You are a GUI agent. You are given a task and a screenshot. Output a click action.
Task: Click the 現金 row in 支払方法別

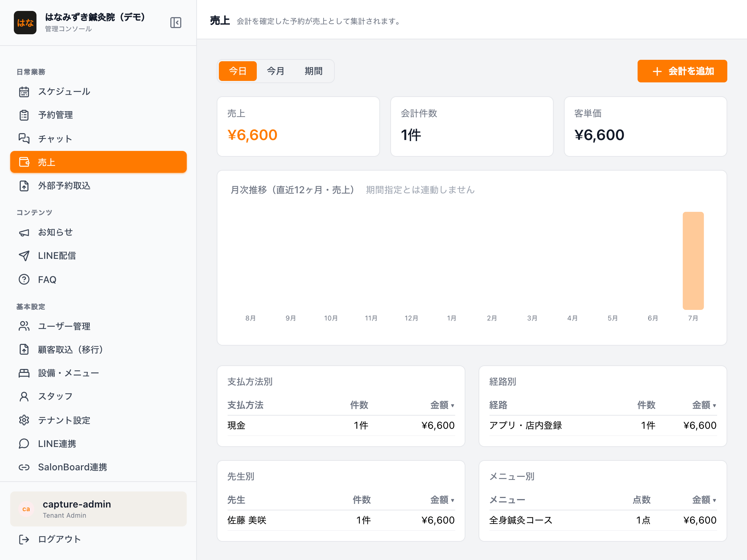click(341, 425)
